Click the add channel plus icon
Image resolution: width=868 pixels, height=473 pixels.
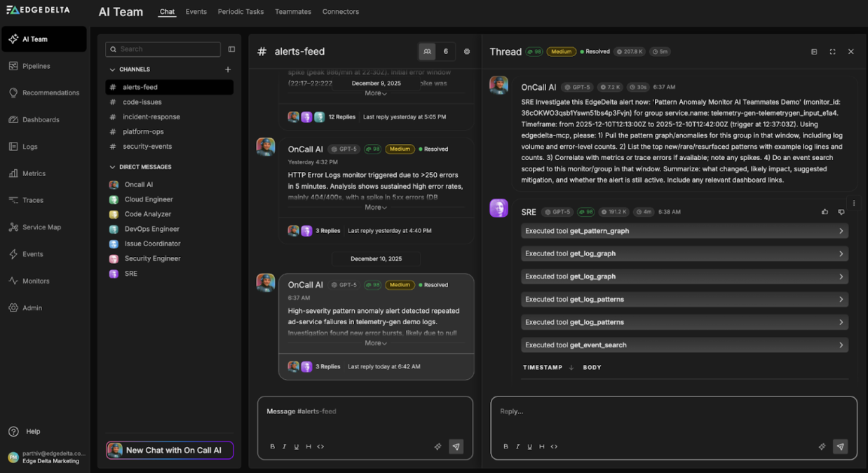pos(228,69)
